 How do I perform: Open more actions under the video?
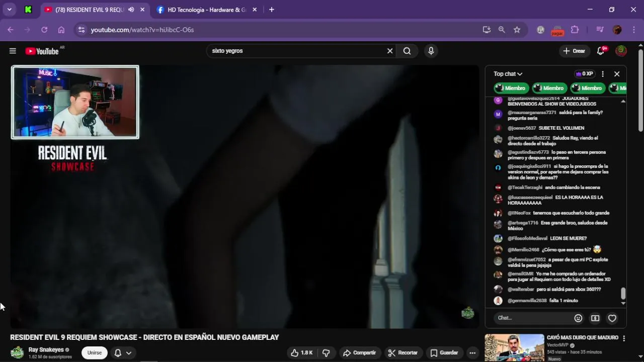tap(472, 353)
